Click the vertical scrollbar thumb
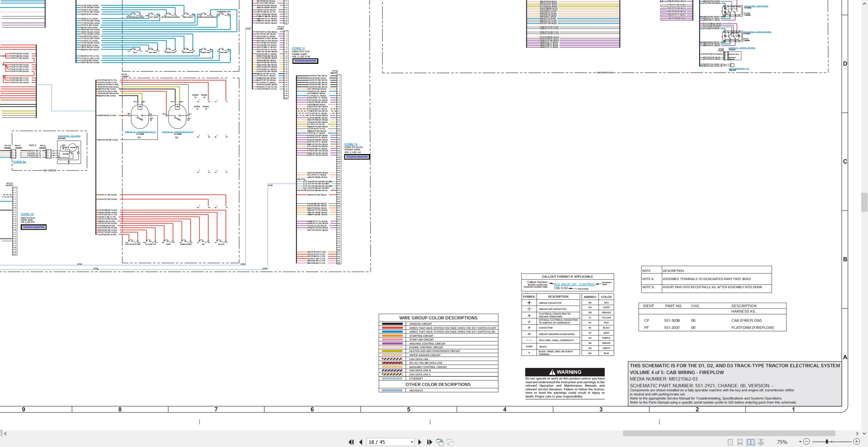This screenshot has width=868, height=447. [x=865, y=202]
